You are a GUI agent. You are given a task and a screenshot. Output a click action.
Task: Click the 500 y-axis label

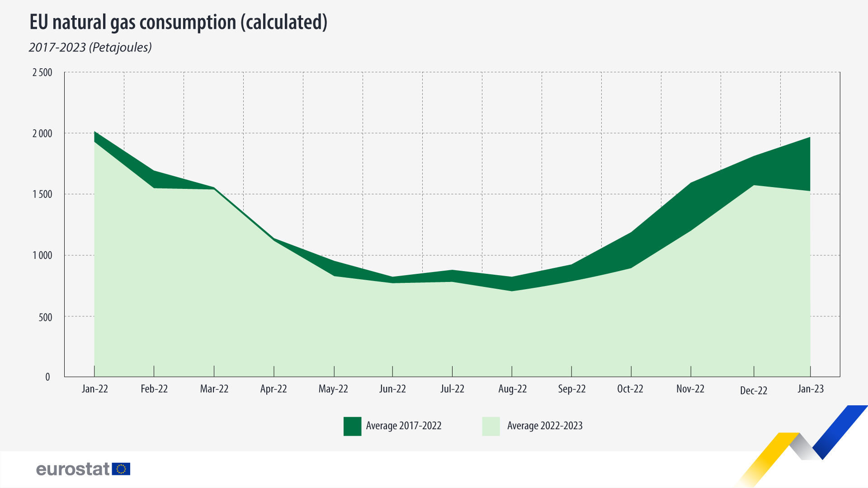click(x=45, y=318)
